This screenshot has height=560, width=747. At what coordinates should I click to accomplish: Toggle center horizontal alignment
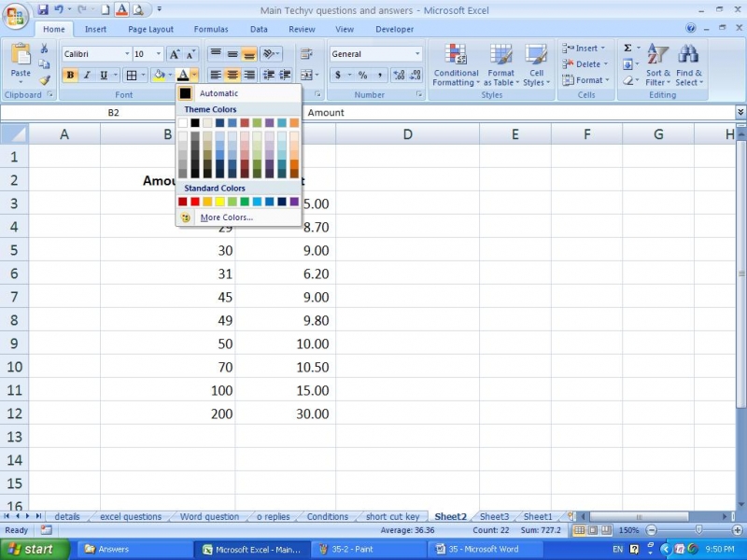click(x=233, y=76)
